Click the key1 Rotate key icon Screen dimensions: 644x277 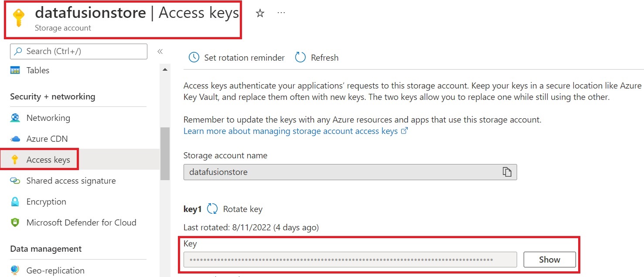coord(212,209)
